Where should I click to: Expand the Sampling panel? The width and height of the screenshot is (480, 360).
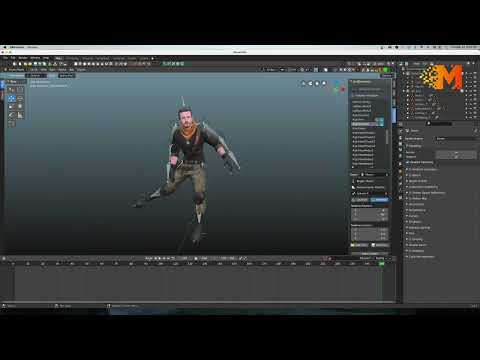tap(414, 146)
